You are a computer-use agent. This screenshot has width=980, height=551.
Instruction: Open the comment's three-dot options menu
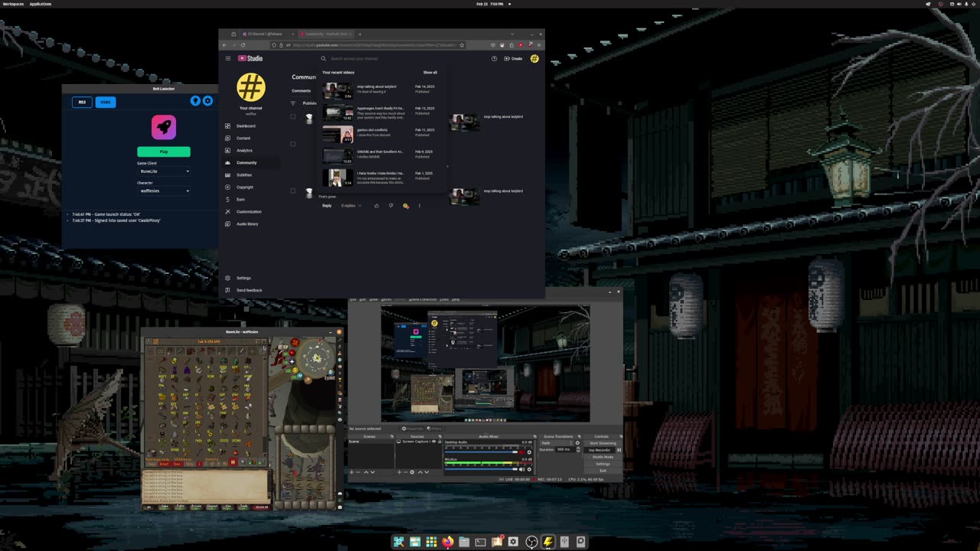tap(420, 205)
